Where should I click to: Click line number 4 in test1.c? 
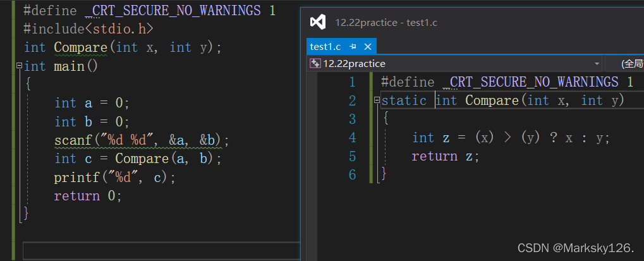(352, 138)
